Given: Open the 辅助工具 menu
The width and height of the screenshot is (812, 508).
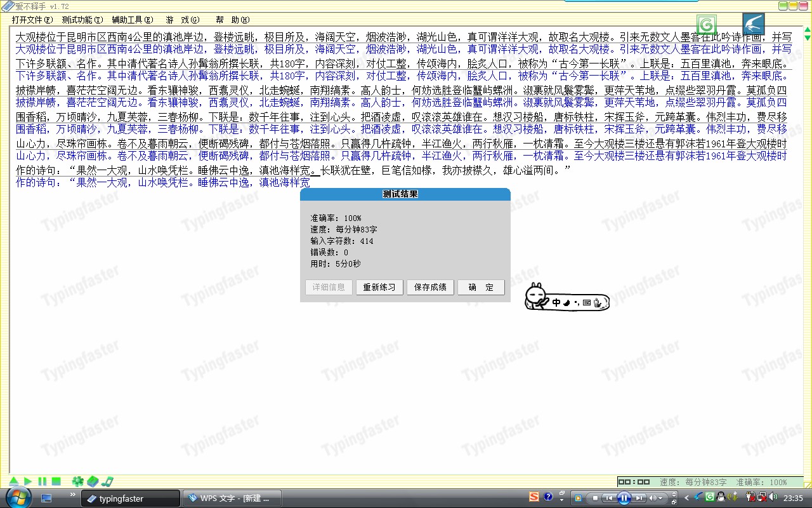Looking at the screenshot, I should pos(133,20).
